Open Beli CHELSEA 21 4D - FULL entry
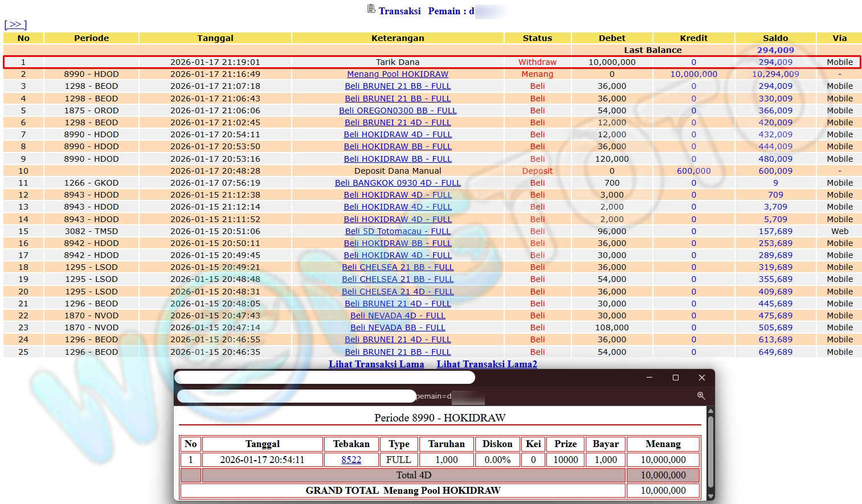Screen dimensions: 862x504 pyautogui.click(x=398, y=292)
